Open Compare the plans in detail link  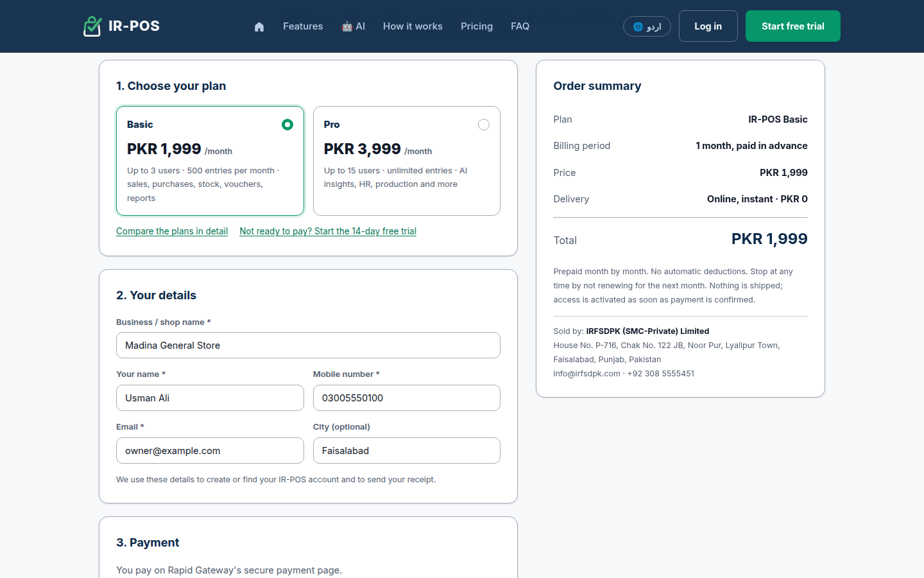[x=172, y=231]
